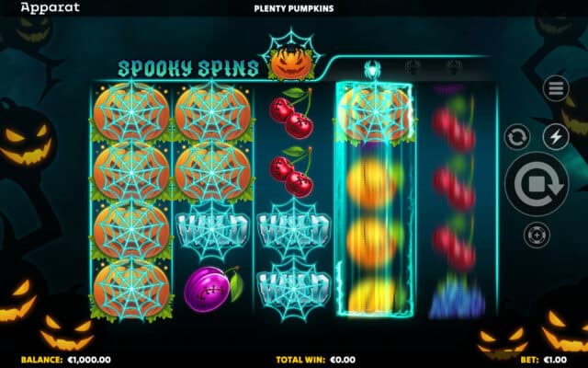Click the bottom WILD symbol in reel three
The image size is (588, 368).
point(294,288)
